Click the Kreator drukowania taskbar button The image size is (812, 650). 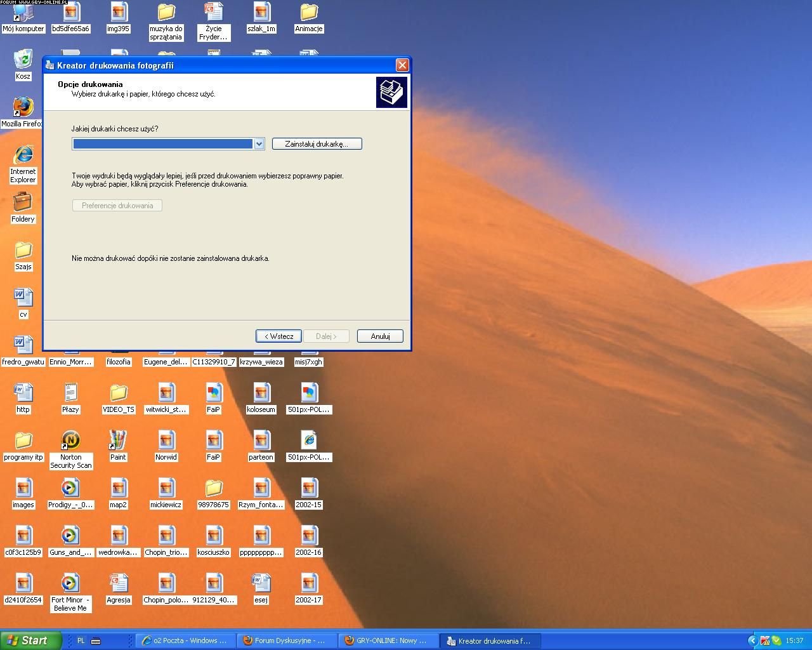point(490,640)
